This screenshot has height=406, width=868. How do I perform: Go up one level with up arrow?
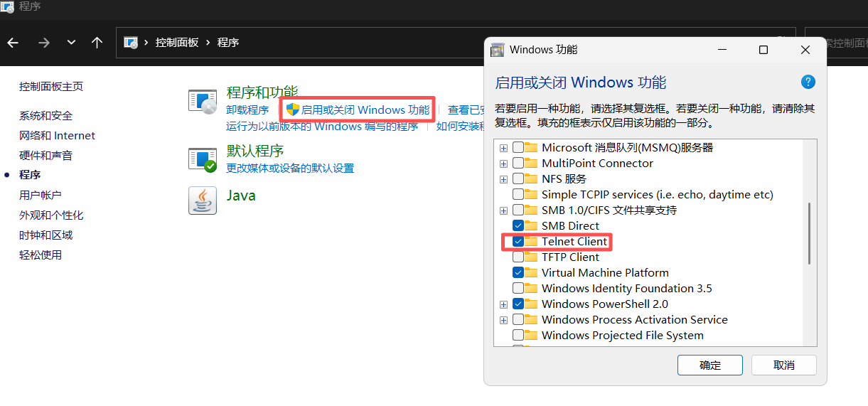[97, 43]
